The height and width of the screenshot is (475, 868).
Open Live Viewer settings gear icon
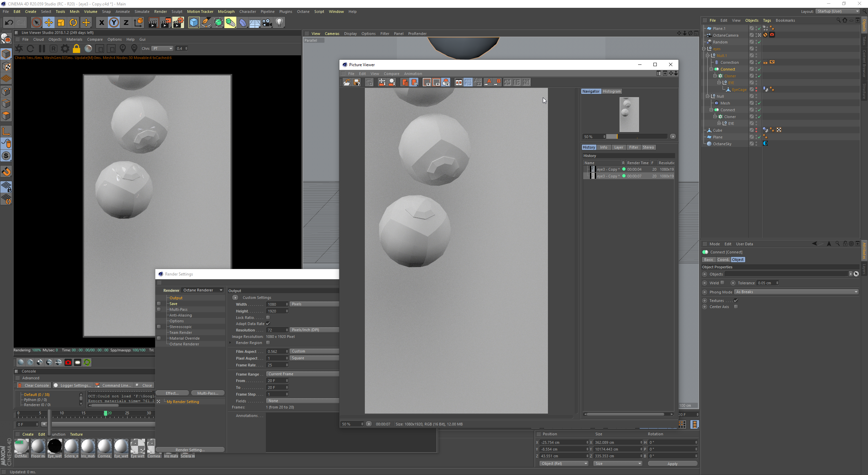(x=65, y=49)
